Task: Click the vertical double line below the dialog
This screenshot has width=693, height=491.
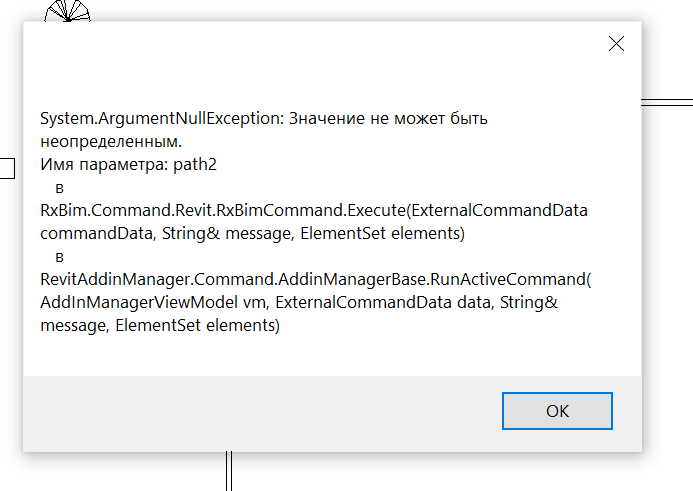Action: pos(229,471)
